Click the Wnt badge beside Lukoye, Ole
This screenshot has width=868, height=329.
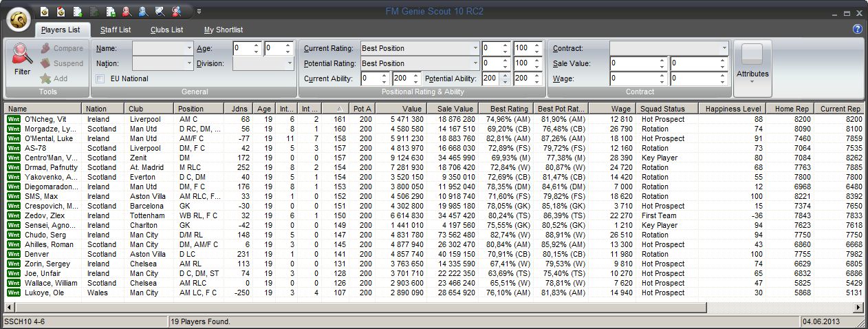tap(13, 293)
